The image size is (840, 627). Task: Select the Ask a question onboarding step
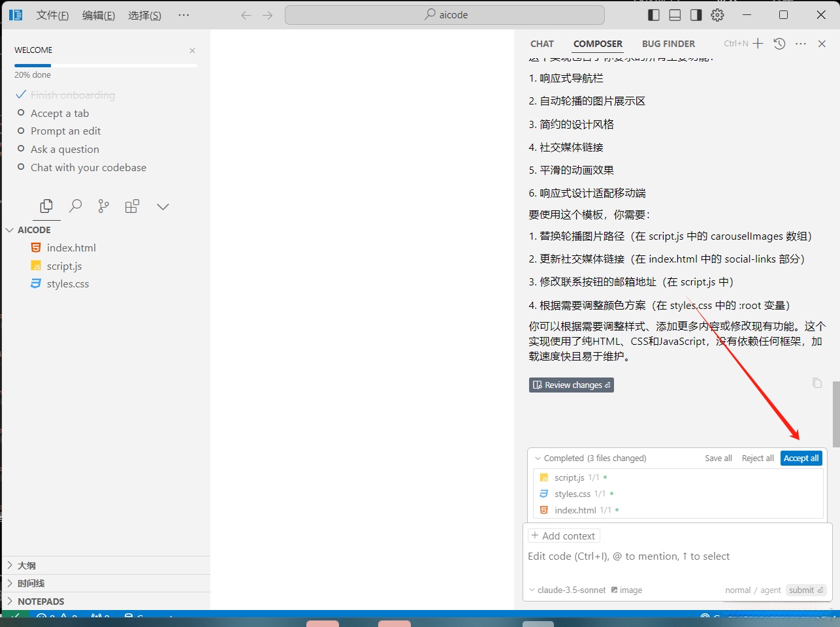coord(65,150)
